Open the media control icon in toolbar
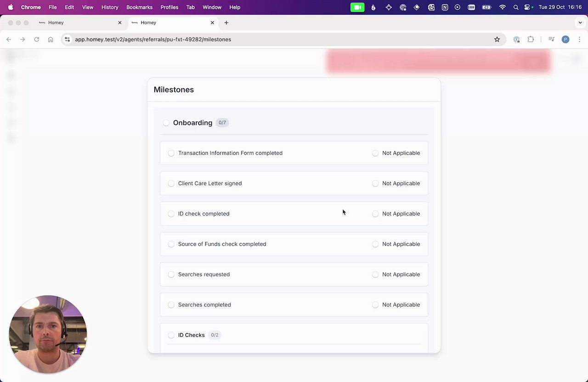 [x=552, y=40]
